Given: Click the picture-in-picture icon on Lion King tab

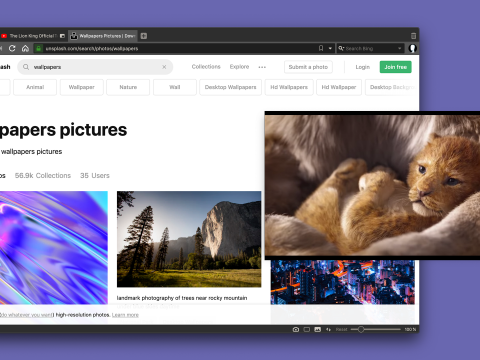Looking at the screenshot, I should (62, 36).
